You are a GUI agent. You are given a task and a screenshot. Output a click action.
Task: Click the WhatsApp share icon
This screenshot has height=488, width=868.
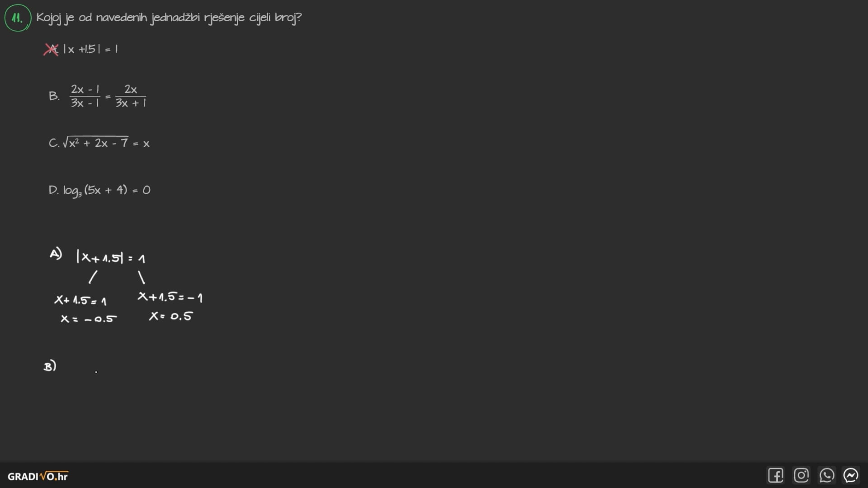(x=826, y=475)
